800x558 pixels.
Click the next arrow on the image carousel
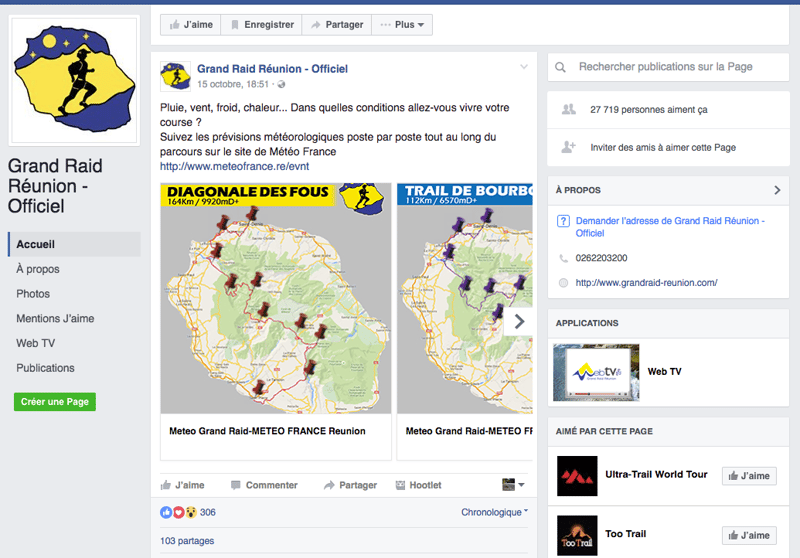click(x=519, y=321)
